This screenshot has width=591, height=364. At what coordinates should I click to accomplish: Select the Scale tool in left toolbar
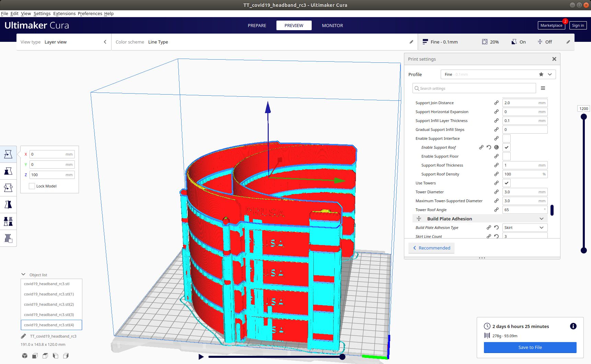8,171
